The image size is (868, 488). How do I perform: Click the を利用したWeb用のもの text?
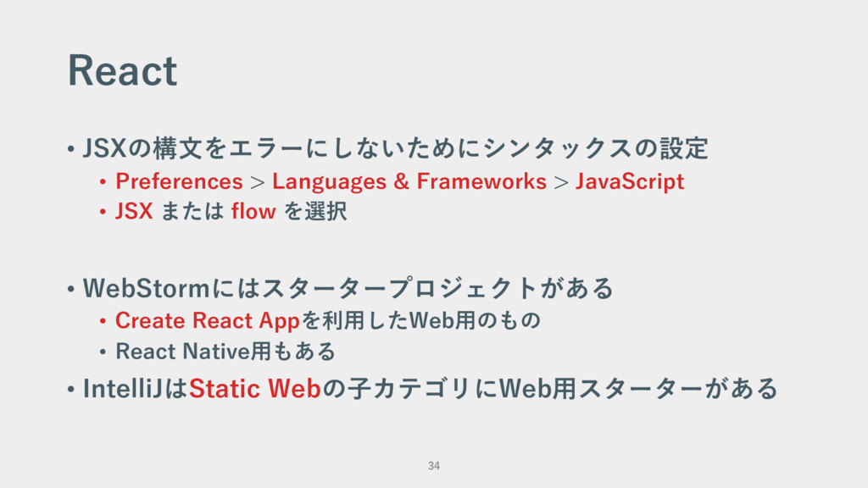click(x=420, y=320)
